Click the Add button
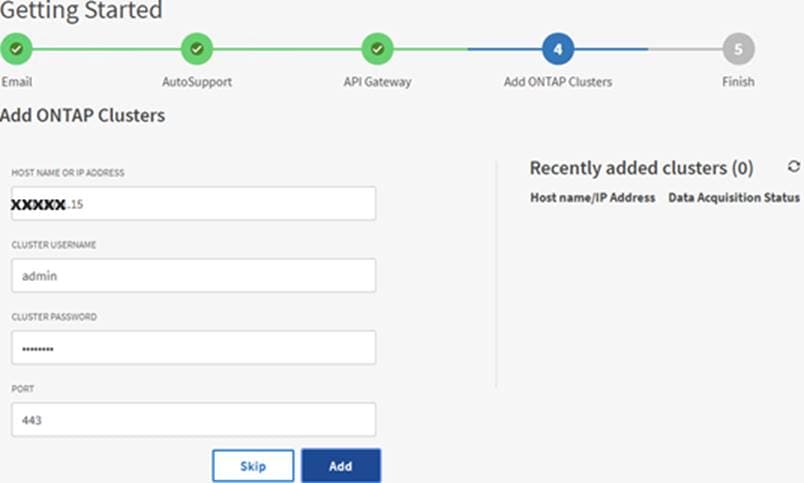Screen dimensions: 804x483 341,466
